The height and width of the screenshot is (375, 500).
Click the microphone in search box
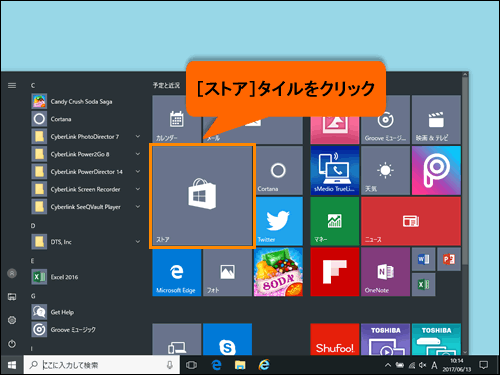tap(170, 365)
